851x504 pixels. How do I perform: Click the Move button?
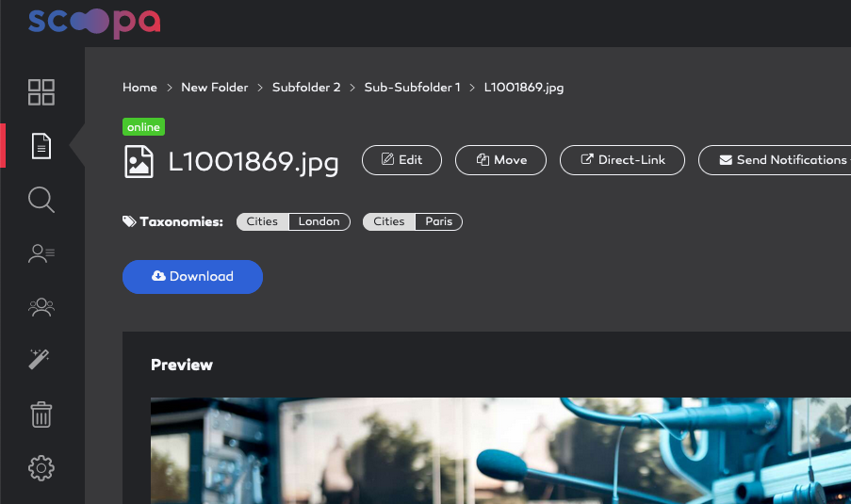pyautogui.click(x=500, y=160)
